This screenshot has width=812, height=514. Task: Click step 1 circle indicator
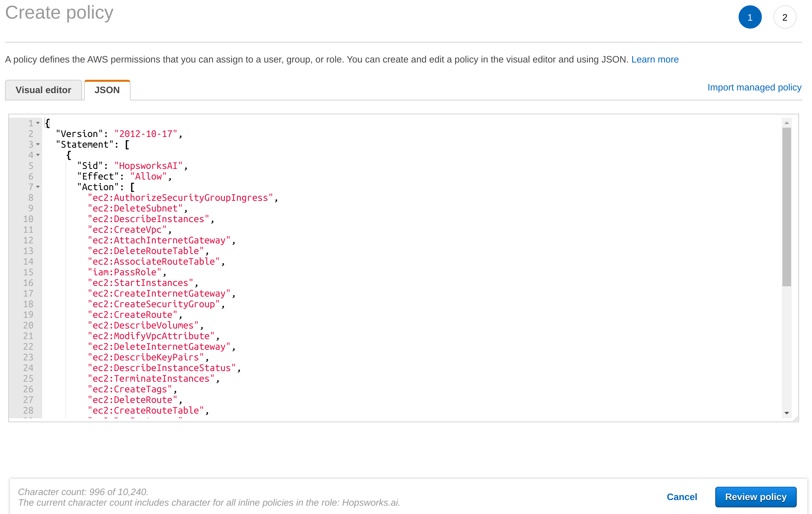(750, 17)
